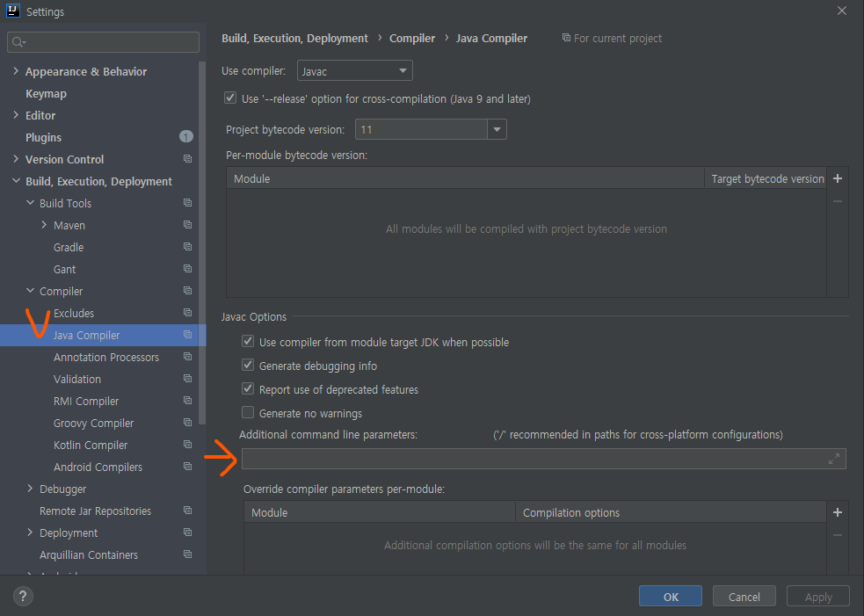Click the project-level icon in the Java Compiler row
Viewport: 864px width, 616px height.
(x=187, y=335)
